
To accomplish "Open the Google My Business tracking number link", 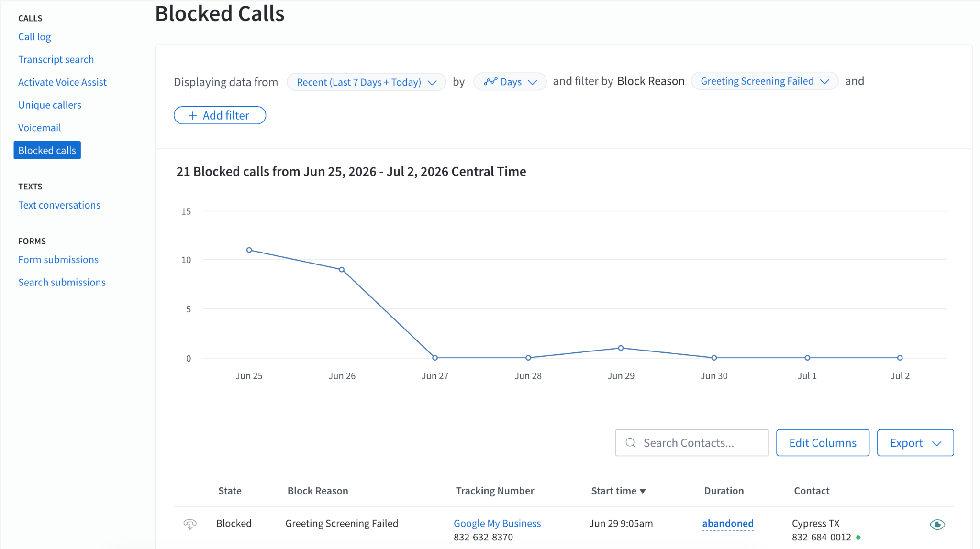I will tap(497, 524).
